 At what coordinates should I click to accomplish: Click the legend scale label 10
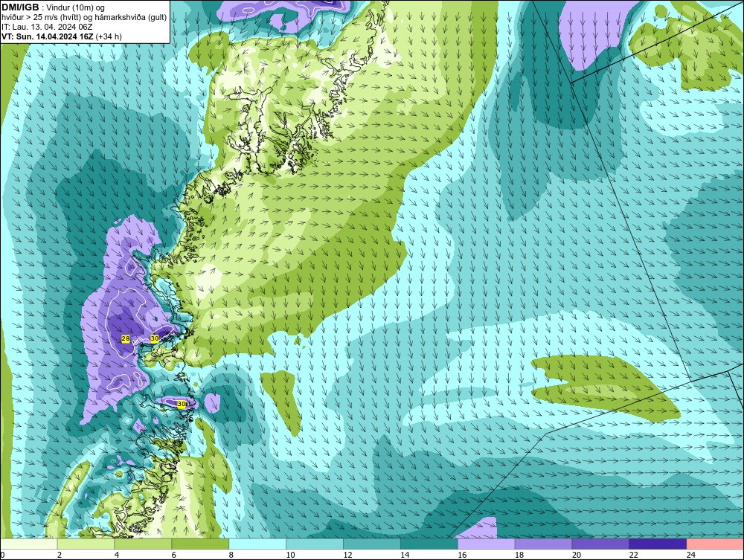[x=290, y=556]
